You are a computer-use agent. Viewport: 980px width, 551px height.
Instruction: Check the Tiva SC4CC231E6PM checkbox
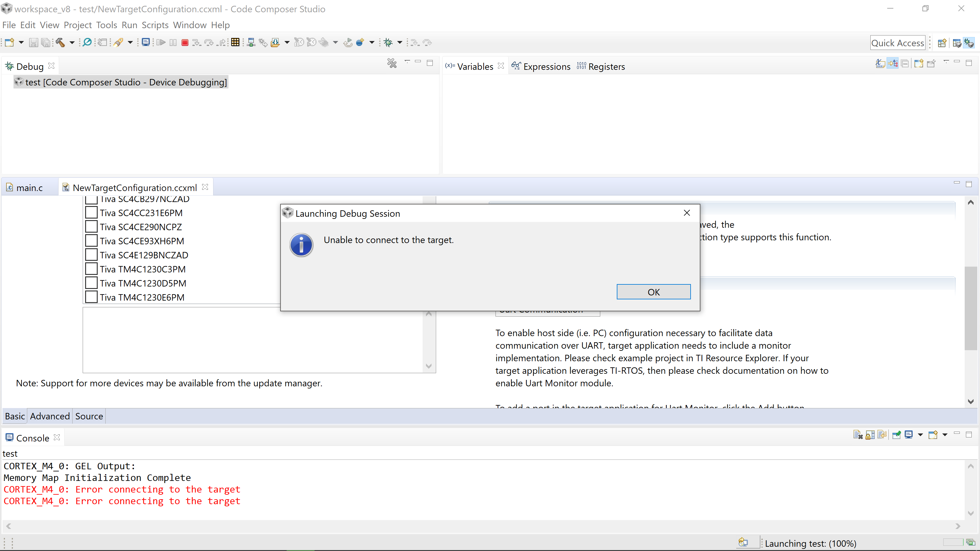[91, 212]
